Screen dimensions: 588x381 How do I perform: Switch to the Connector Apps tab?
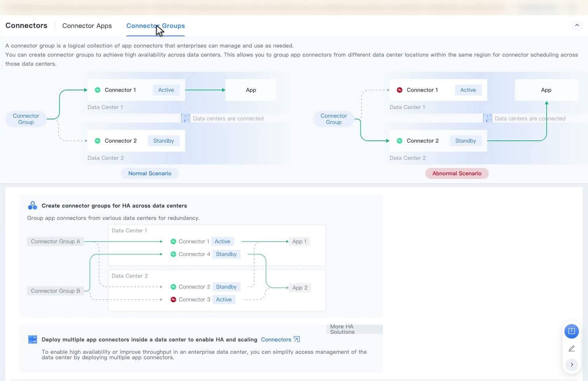[x=87, y=26]
